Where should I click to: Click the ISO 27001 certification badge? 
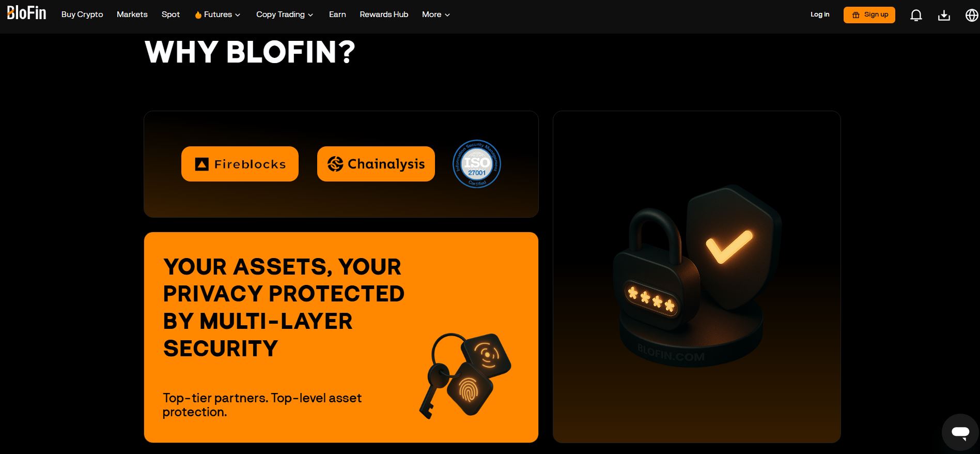click(x=477, y=164)
